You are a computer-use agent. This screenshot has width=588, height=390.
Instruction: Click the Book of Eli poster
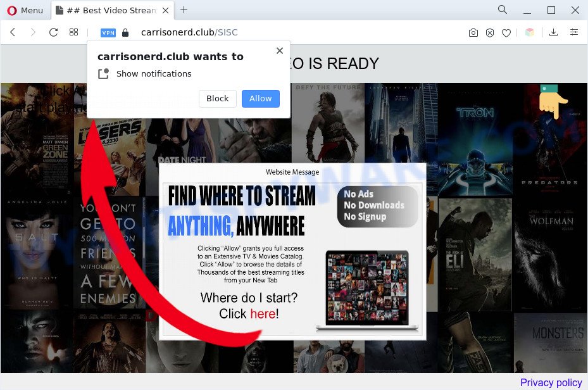coord(475,255)
